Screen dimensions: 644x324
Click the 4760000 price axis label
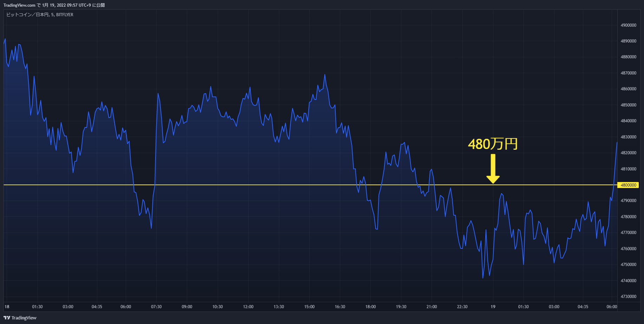coord(628,249)
